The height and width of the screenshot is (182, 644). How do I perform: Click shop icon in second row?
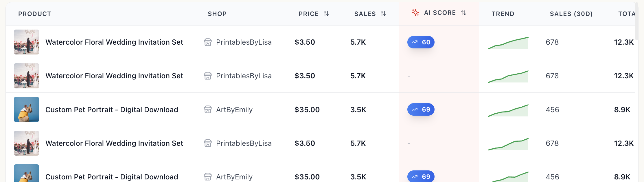[x=208, y=76]
